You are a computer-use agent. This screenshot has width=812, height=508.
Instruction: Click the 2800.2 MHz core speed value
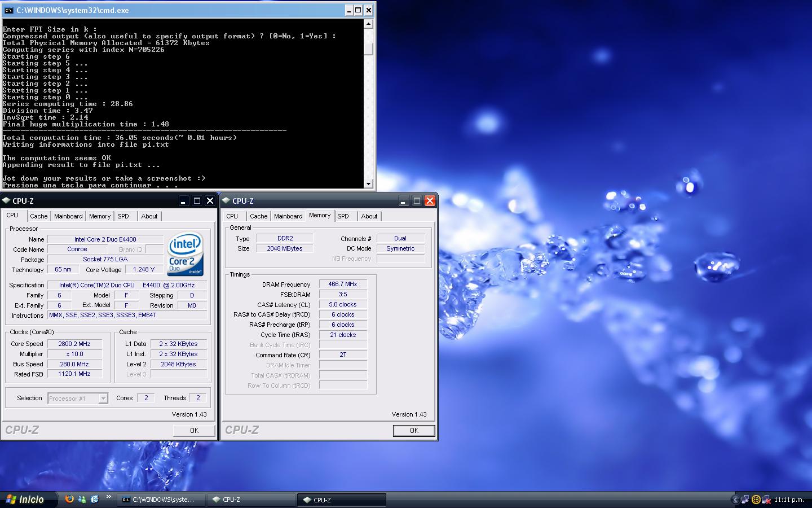click(x=74, y=344)
